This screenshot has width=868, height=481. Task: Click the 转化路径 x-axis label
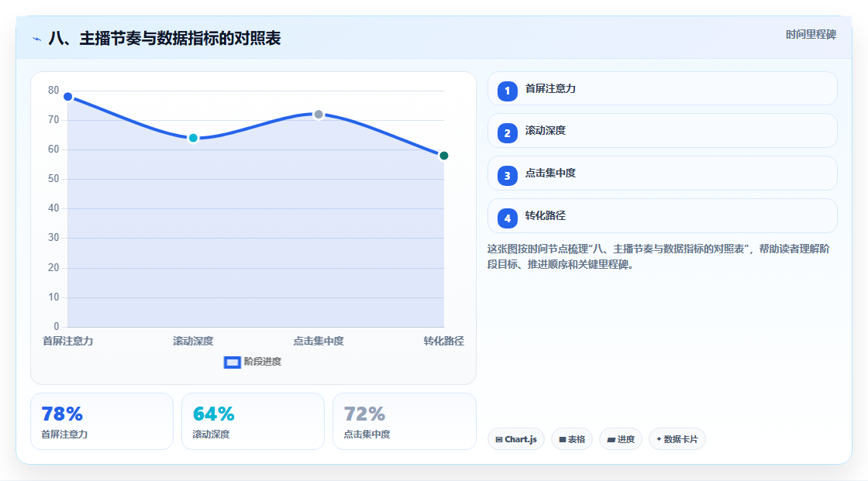pyautogui.click(x=444, y=342)
